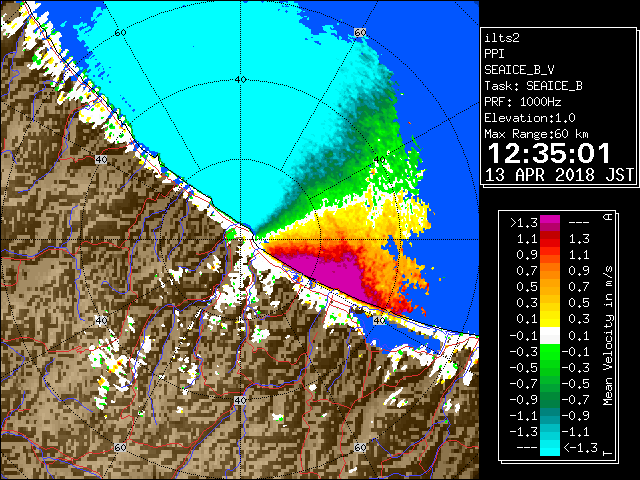Click the letter 'T' below the legend title

click(608, 453)
